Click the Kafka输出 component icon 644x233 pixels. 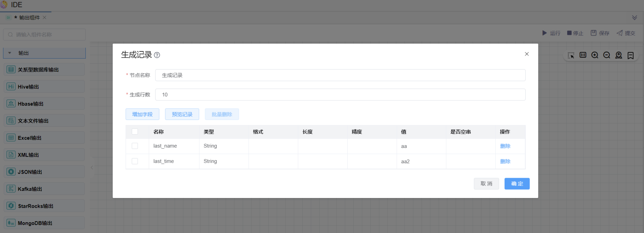point(11,189)
